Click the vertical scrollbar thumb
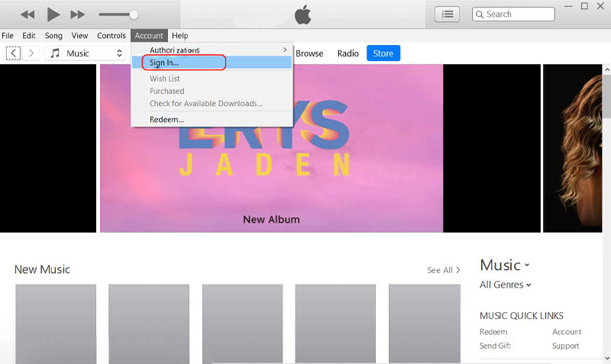Viewport: 611px width, 364px height. pos(607,95)
